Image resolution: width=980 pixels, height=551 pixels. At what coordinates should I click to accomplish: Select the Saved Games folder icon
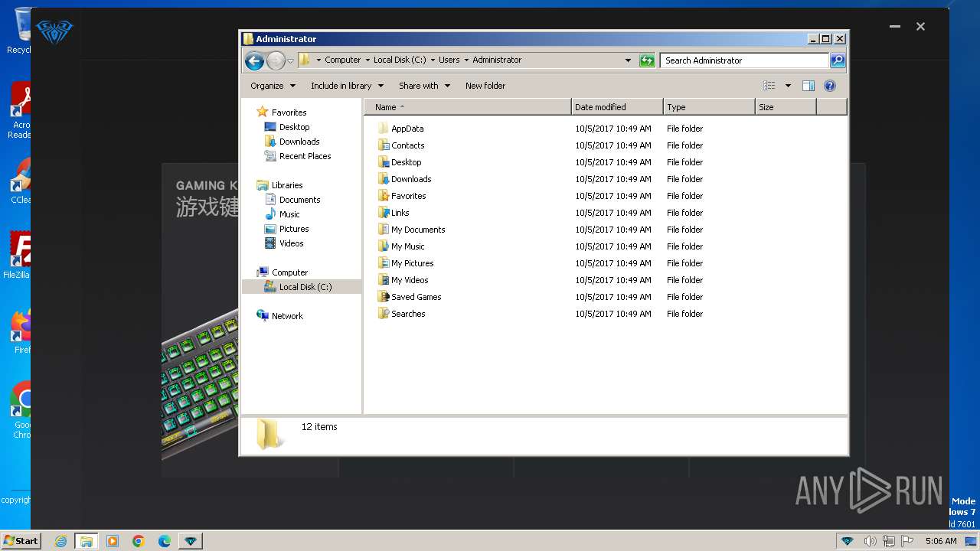point(384,297)
